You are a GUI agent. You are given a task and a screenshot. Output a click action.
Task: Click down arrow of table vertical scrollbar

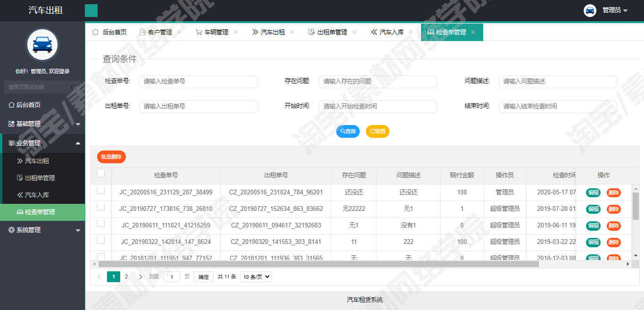click(x=636, y=256)
